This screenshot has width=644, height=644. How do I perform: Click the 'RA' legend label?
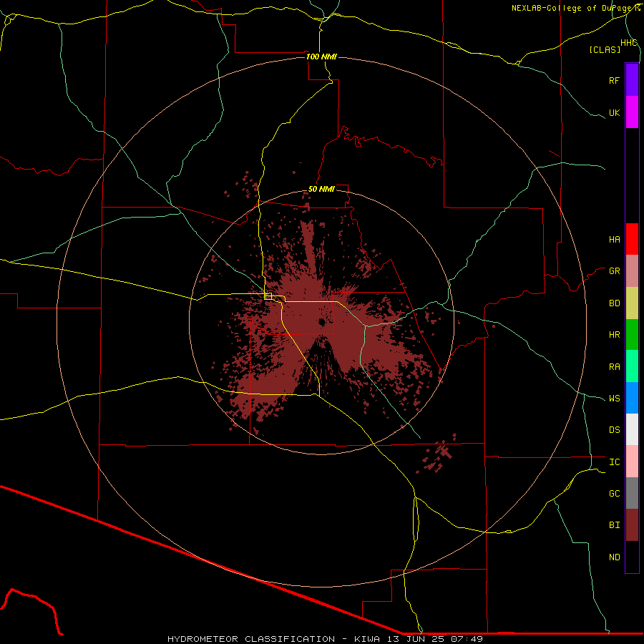pyautogui.click(x=614, y=366)
